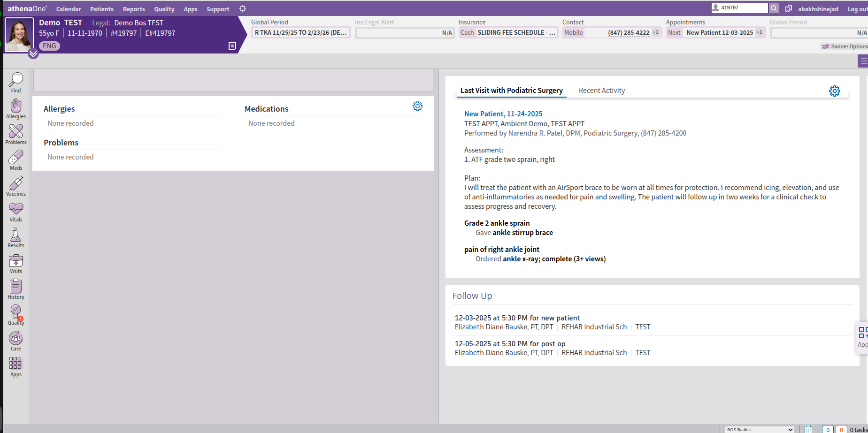Click Insurance Sliding Fee Schedule field
868x433 pixels.
point(508,32)
